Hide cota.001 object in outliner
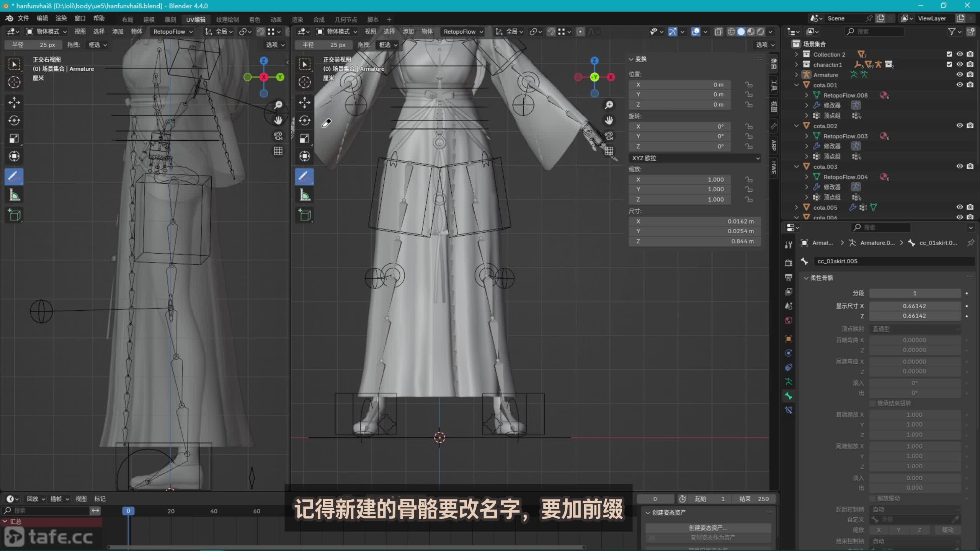 (959, 85)
